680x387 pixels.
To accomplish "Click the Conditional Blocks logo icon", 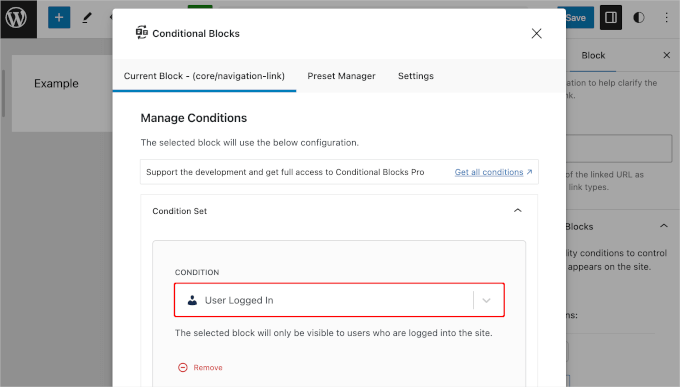I will click(142, 33).
